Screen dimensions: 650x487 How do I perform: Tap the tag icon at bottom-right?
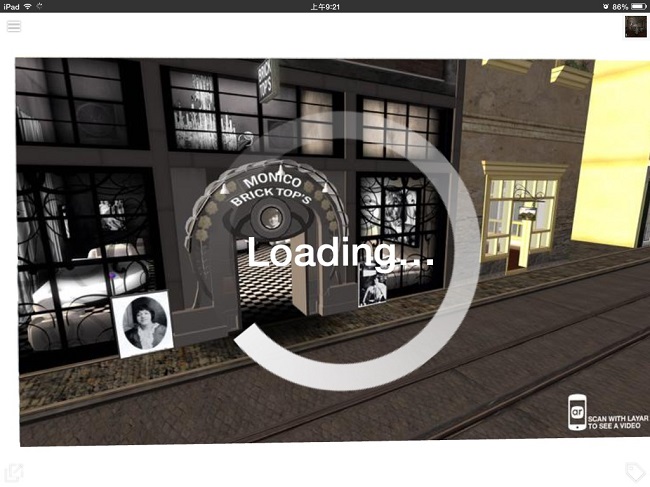[x=635, y=472]
